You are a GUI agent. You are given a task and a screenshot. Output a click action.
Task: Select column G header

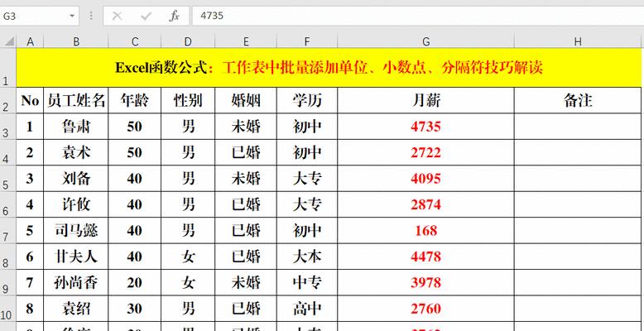[426, 41]
